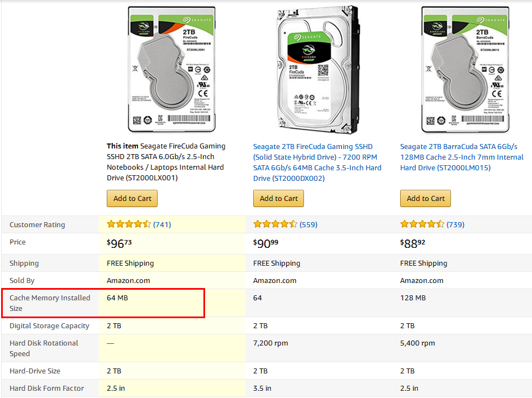Click 'FREE Shipping' under the $88.92 item
Screen dimensions: 532x398
point(424,263)
